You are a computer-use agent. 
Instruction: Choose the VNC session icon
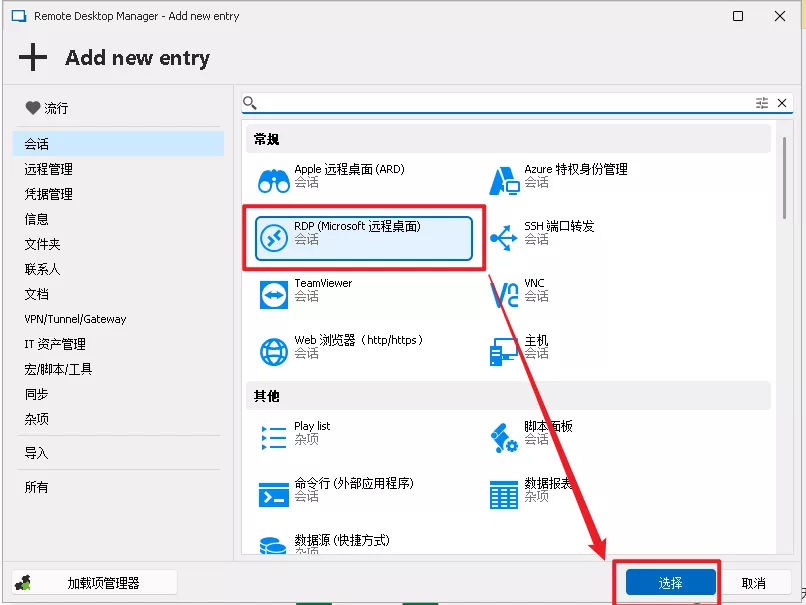(x=504, y=295)
